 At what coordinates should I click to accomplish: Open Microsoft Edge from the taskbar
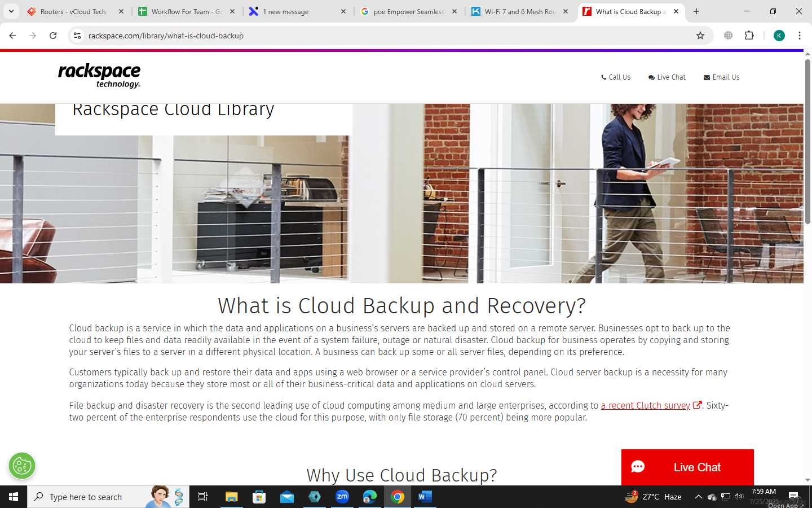coord(370,497)
